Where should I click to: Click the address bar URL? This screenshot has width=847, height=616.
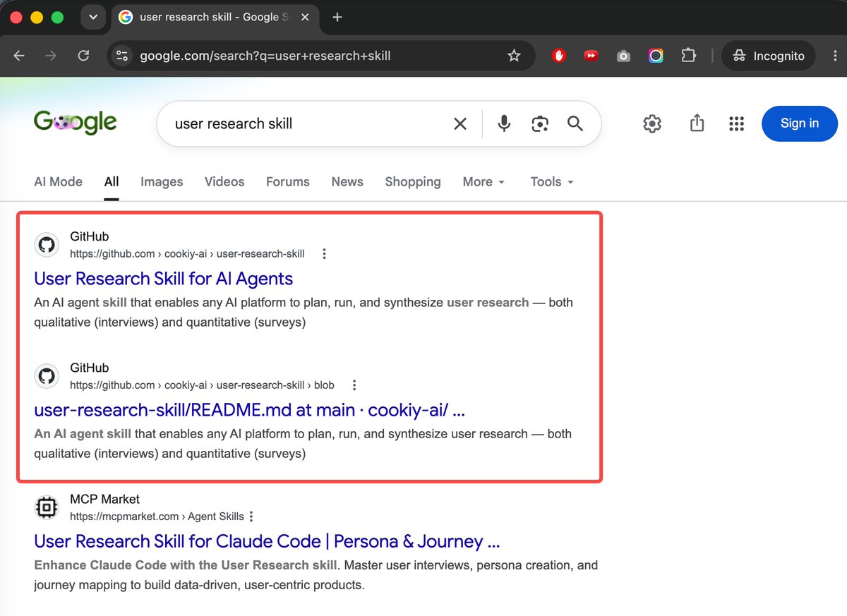(265, 56)
